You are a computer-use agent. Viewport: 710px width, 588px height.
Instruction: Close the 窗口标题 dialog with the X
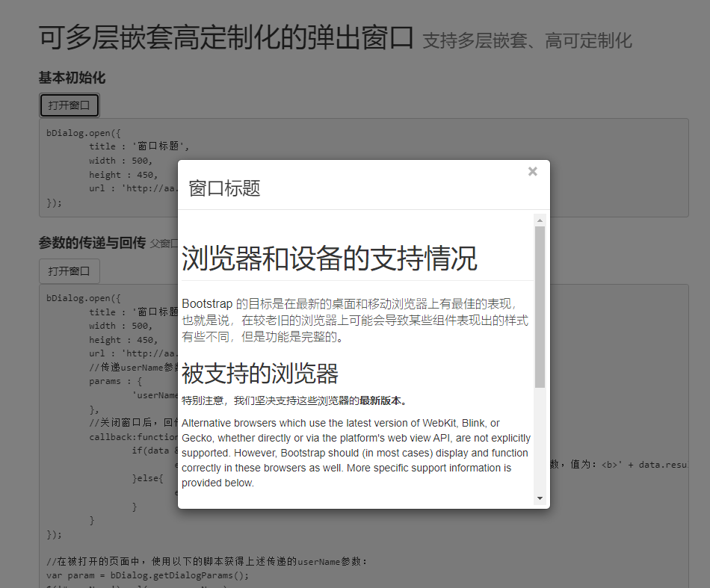532,172
